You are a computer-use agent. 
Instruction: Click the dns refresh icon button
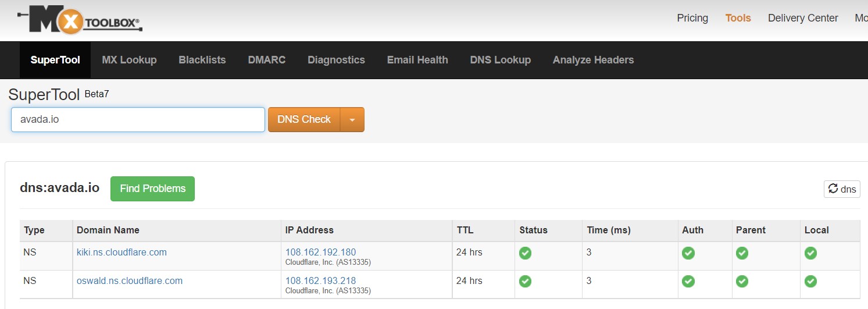841,189
